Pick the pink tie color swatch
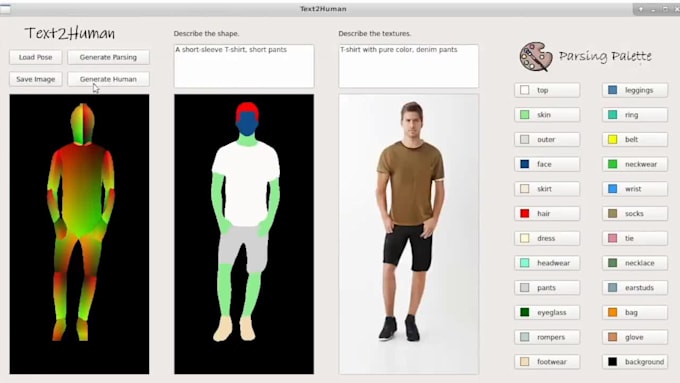The image size is (680, 383). pos(612,238)
